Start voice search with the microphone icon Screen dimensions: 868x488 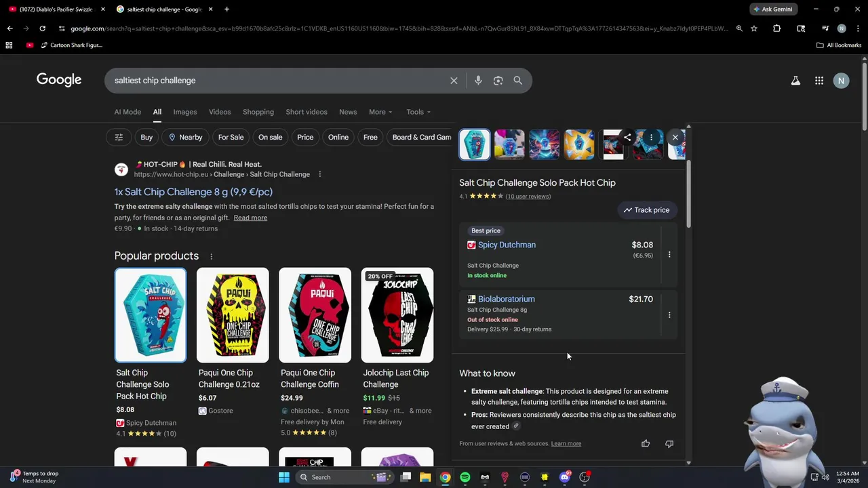pos(478,81)
